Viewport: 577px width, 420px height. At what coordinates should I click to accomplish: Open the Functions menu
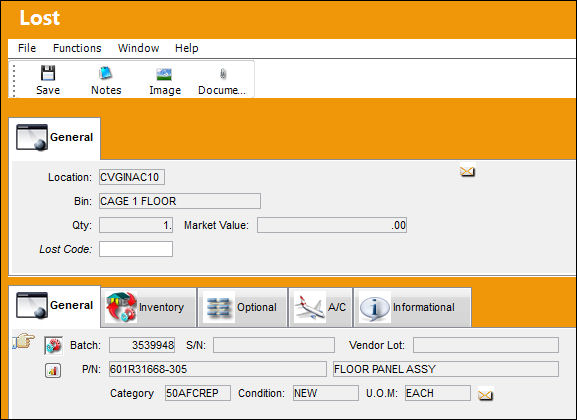pyautogui.click(x=77, y=48)
